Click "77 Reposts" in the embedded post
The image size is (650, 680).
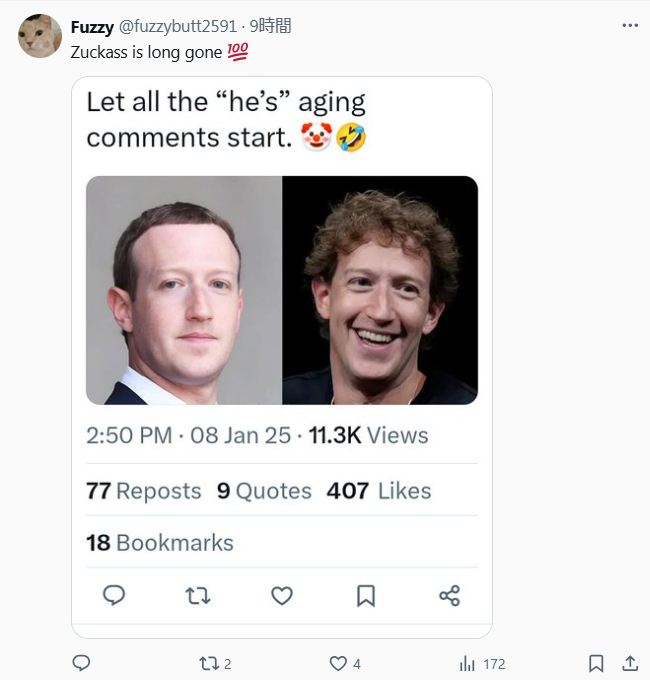pyautogui.click(x=143, y=491)
